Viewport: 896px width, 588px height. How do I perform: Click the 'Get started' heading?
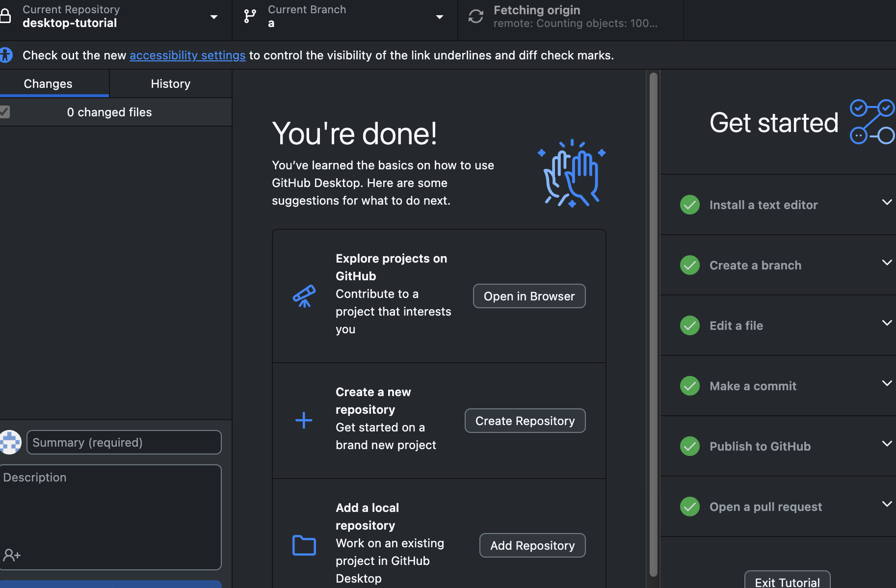pos(774,122)
